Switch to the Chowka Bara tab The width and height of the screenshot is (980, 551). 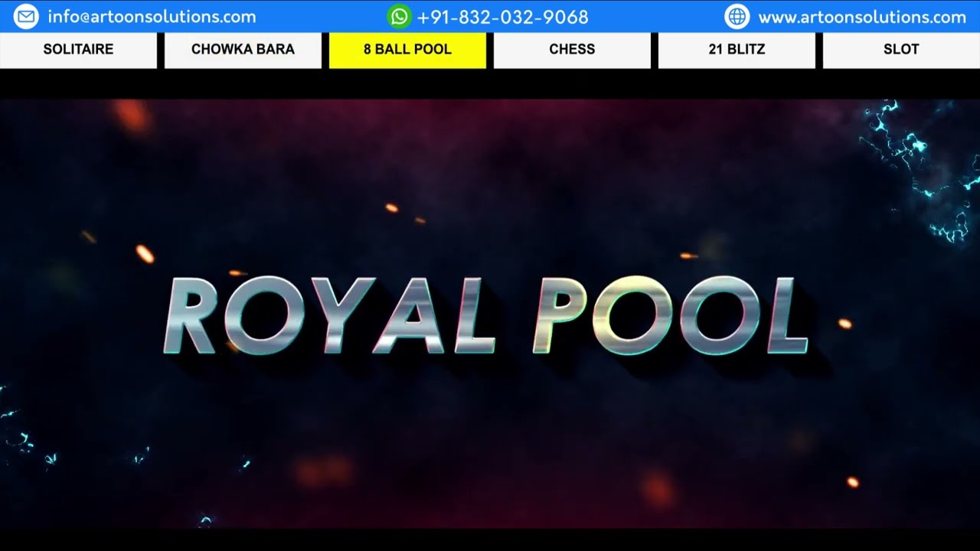[243, 50]
